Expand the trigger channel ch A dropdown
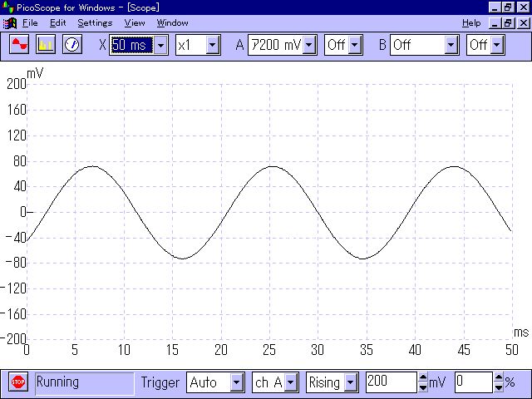This screenshot has height=399, width=532. point(291,382)
